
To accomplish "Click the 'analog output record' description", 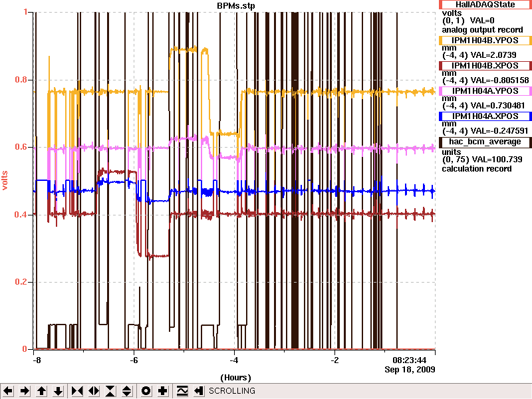I will pyautogui.click(x=482, y=30).
